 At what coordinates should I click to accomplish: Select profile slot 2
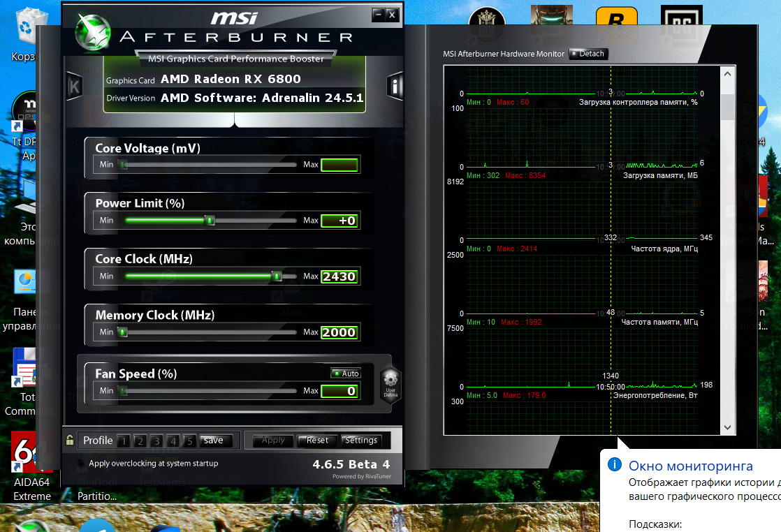140,441
